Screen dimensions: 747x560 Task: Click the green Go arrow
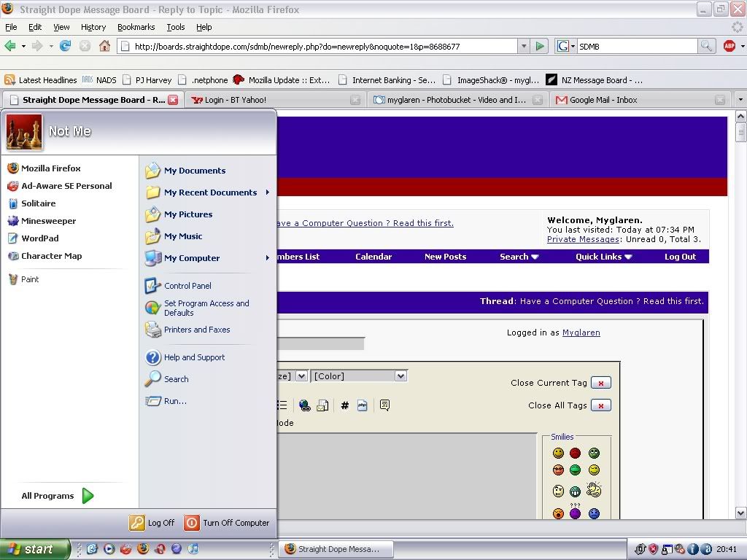[x=540, y=46]
